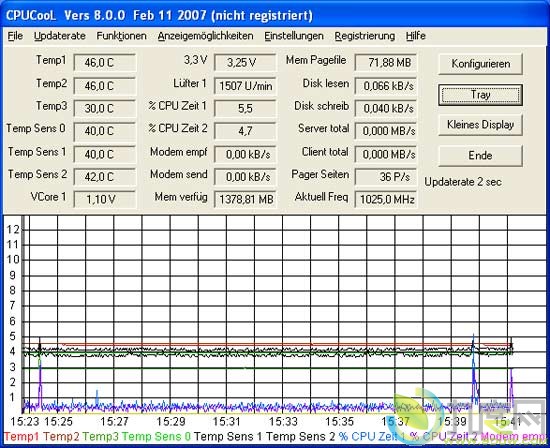Click the Mem Pagefile value 71,88 MB
550x448 pixels.
[385, 63]
